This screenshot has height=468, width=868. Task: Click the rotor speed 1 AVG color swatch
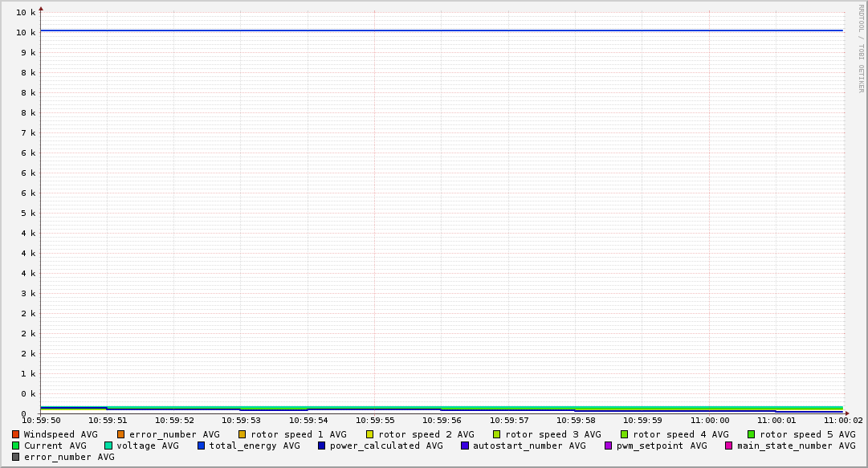coord(242,434)
